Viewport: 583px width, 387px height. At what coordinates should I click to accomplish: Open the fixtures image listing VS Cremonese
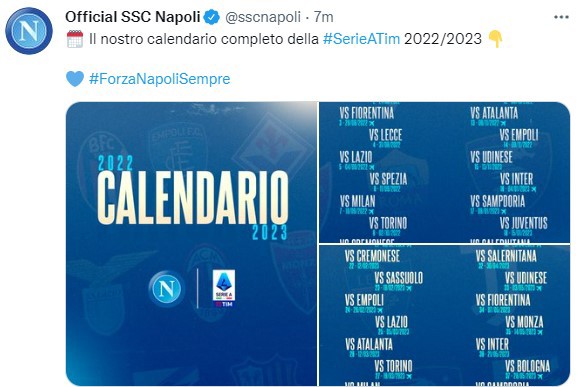(x=445, y=315)
